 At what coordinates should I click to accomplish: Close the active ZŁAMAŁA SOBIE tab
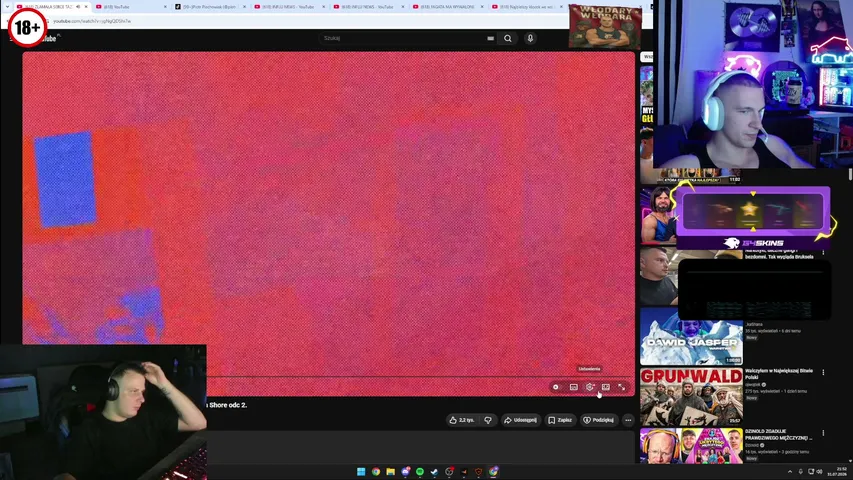pos(85,7)
